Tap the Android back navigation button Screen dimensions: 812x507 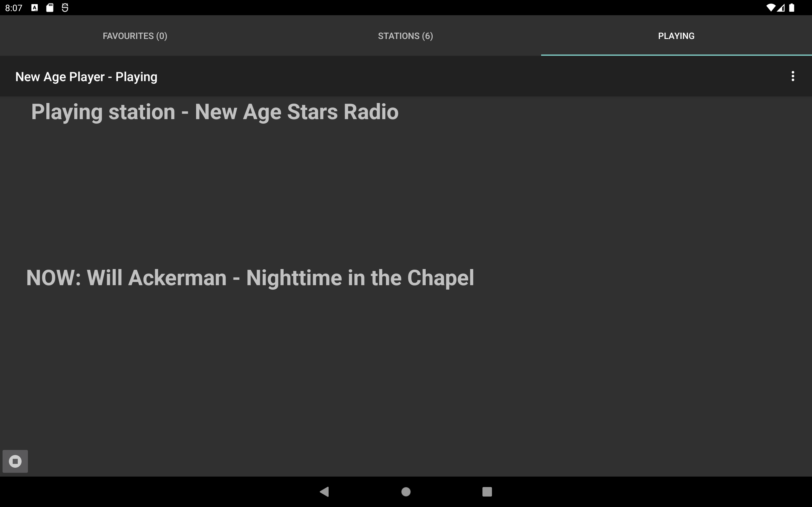click(324, 491)
